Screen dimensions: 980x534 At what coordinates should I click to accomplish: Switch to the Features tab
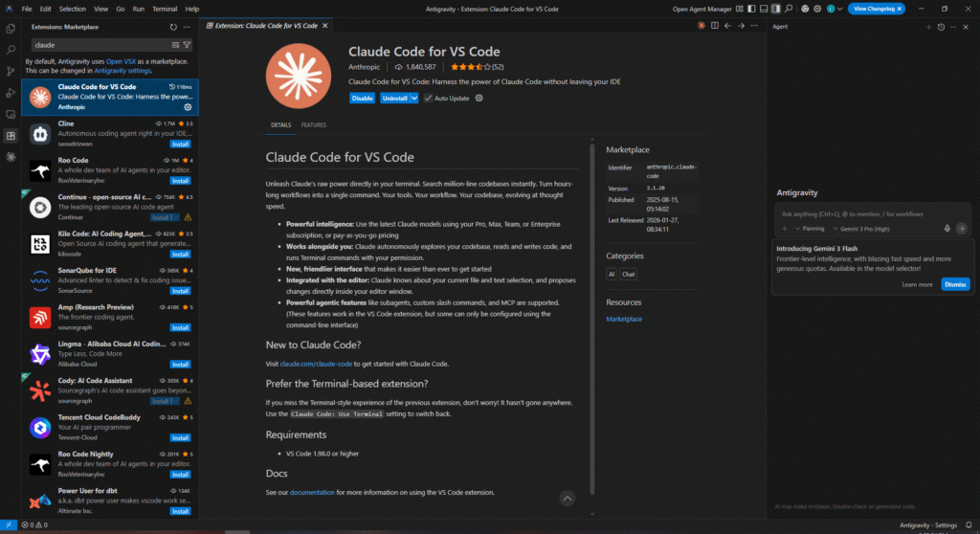point(313,124)
